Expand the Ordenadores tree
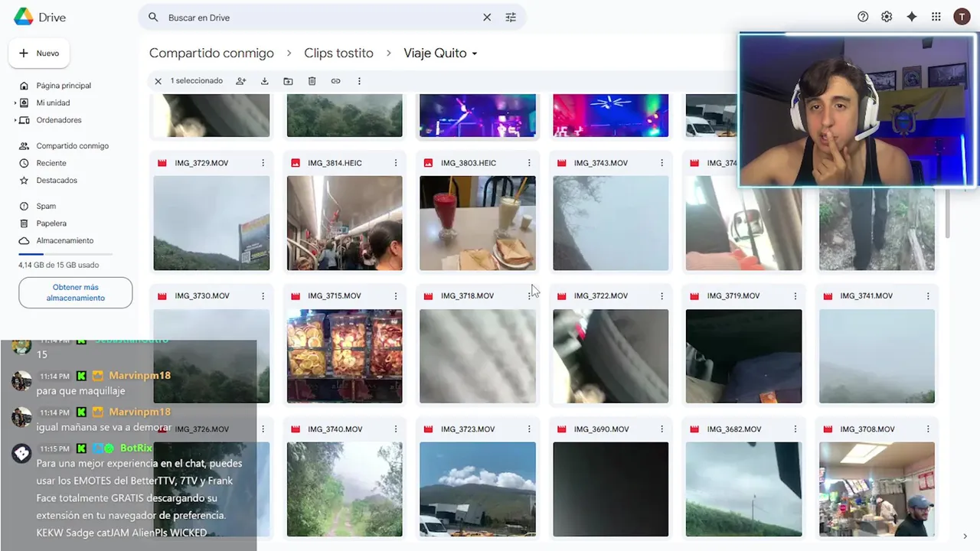 [15, 120]
